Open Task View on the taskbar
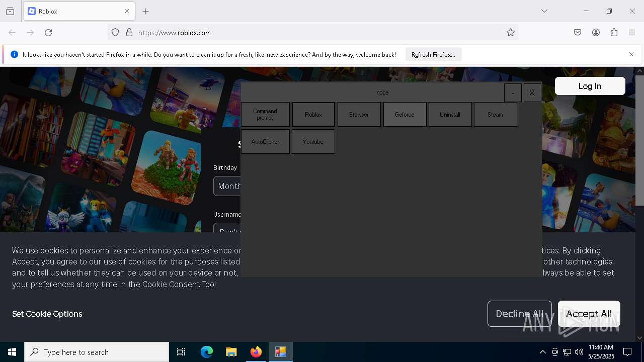644x362 pixels. tap(181, 352)
